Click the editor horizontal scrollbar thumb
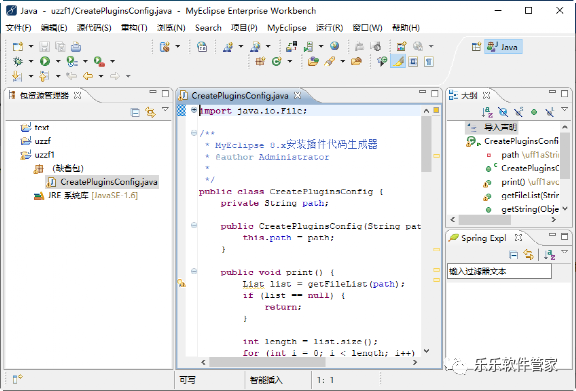 coord(267,362)
